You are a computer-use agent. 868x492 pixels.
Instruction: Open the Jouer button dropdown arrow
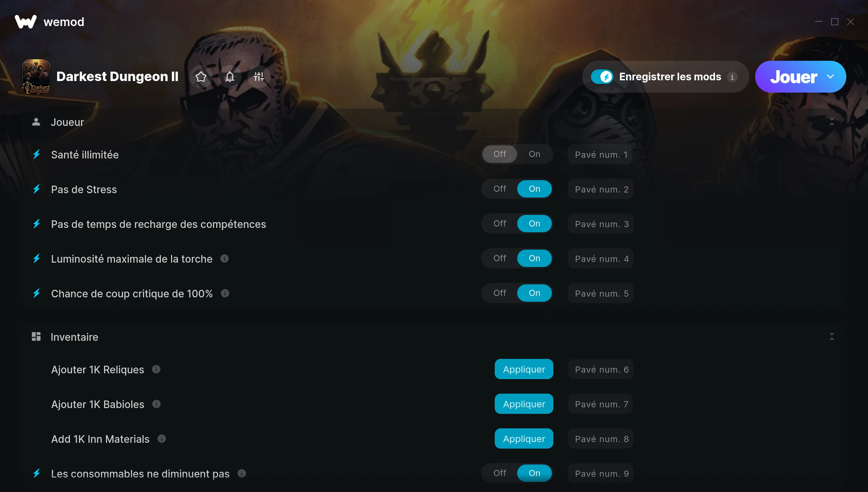[x=831, y=77]
